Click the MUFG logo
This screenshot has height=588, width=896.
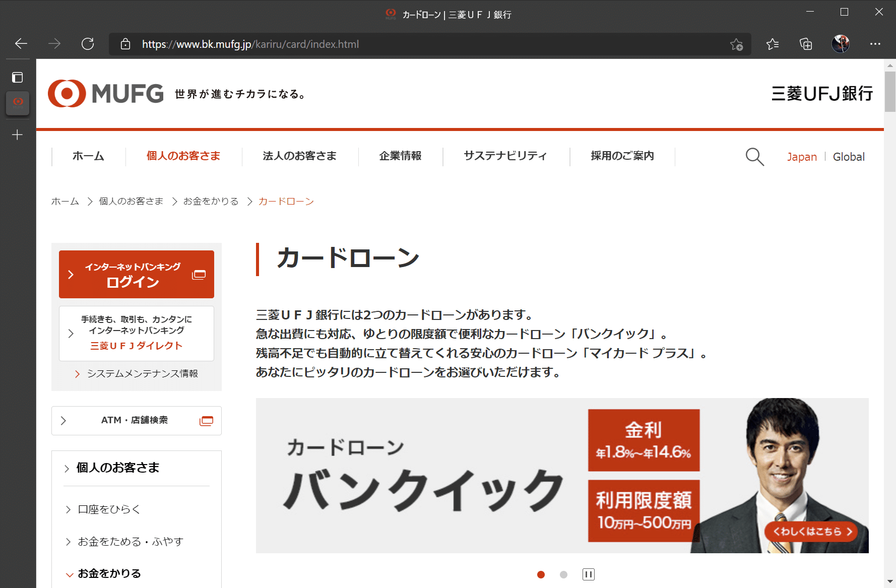(x=106, y=94)
